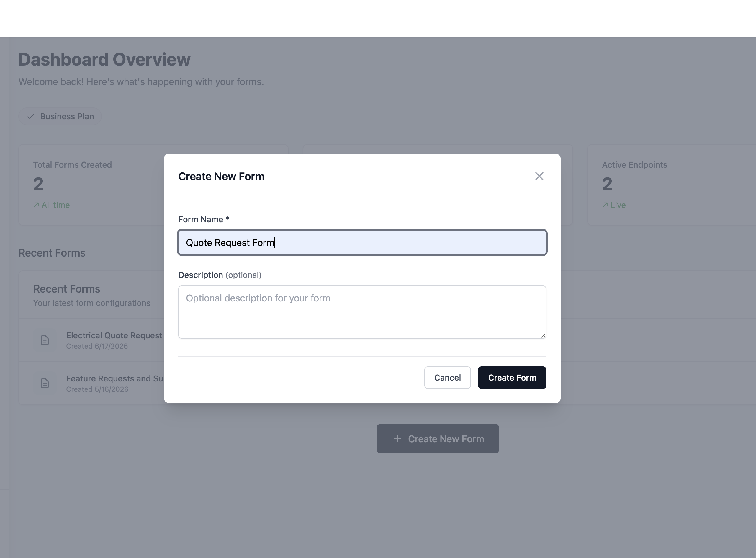Click the document icon beside Electrical Quote Request

[45, 340]
